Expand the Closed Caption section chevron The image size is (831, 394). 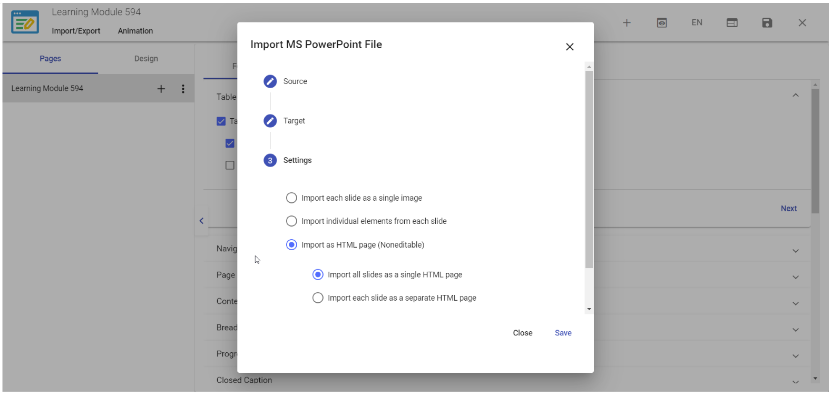[795, 381]
